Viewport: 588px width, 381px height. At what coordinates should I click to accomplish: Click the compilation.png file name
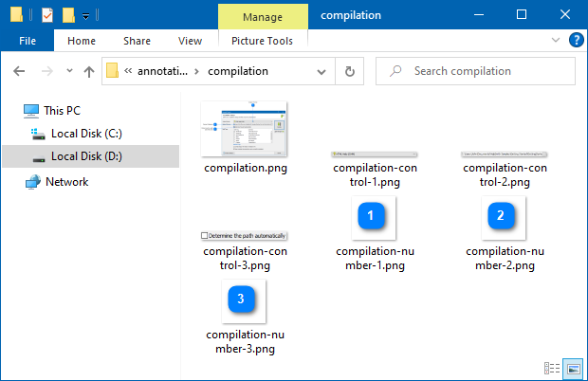[246, 168]
